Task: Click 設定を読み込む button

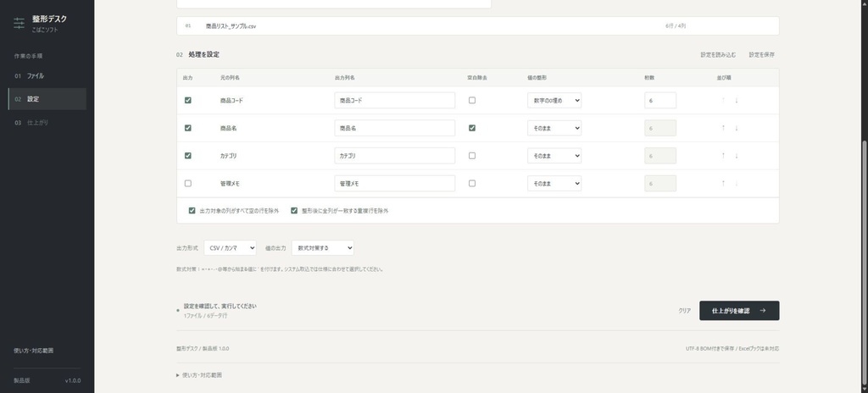Action: [718, 55]
